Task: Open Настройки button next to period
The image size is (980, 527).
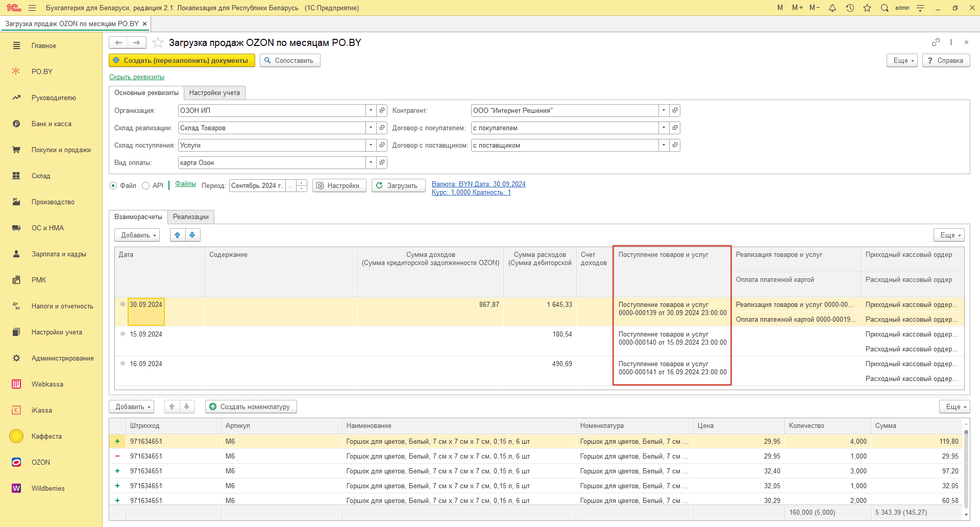Action: pyautogui.click(x=339, y=185)
